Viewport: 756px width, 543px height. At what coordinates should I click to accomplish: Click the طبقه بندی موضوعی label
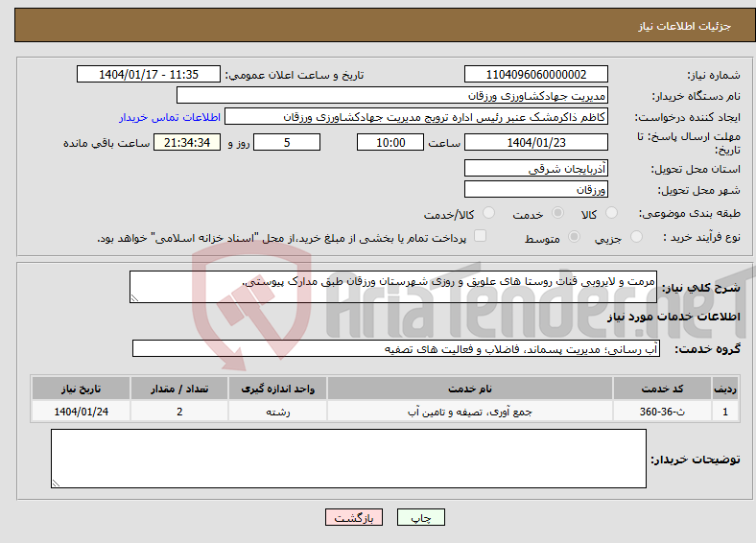tap(690, 213)
